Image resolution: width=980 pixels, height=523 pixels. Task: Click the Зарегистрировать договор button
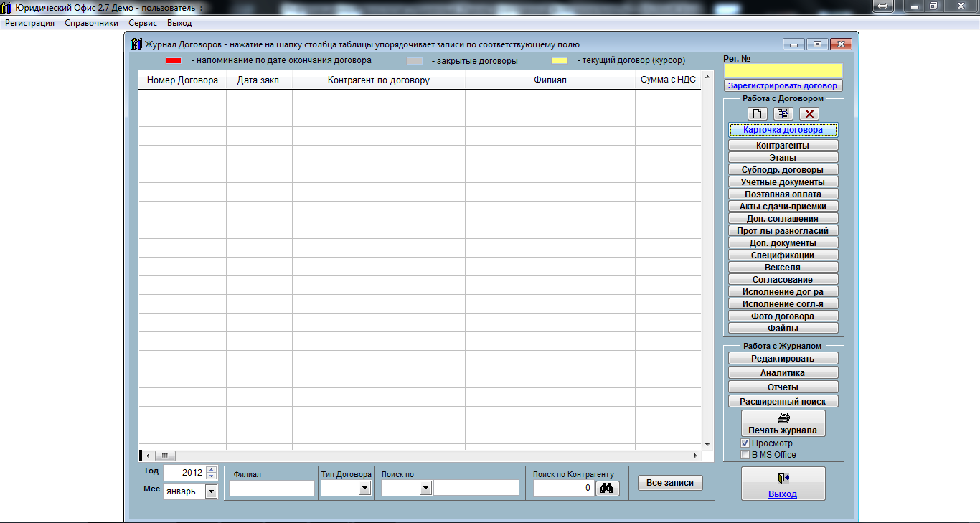coord(783,85)
